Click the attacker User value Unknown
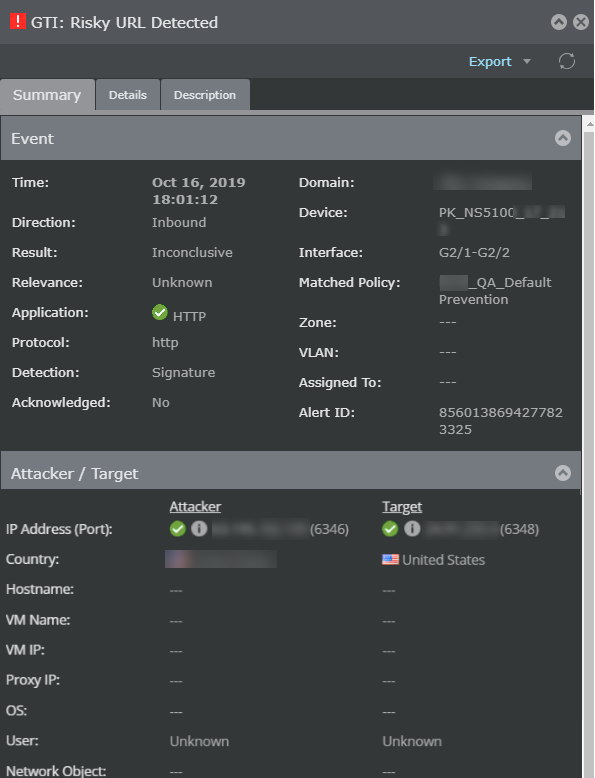The image size is (595, 778). point(199,741)
